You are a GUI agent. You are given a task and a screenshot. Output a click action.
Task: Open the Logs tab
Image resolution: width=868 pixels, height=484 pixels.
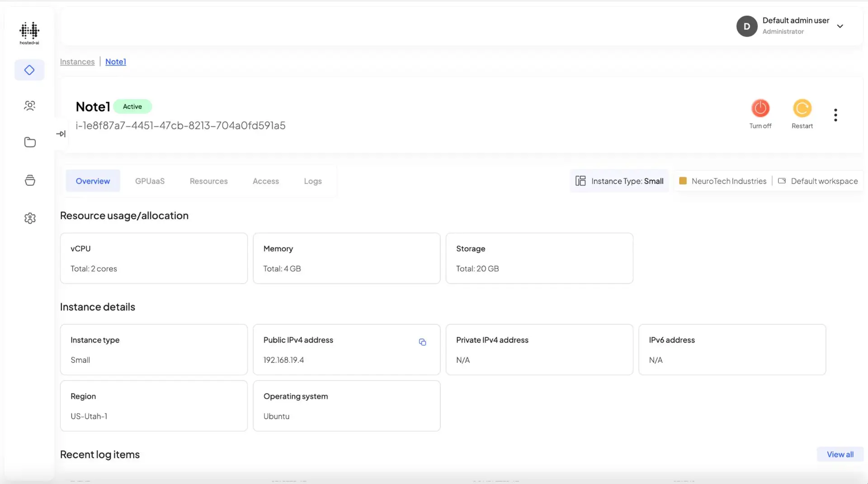(312, 181)
